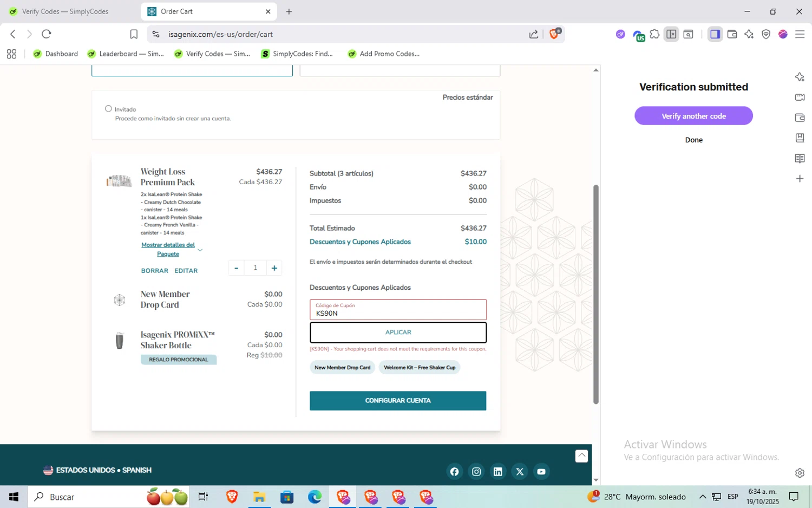This screenshot has width=812, height=508.
Task: Increase quantity with the plus button
Action: coord(274,268)
